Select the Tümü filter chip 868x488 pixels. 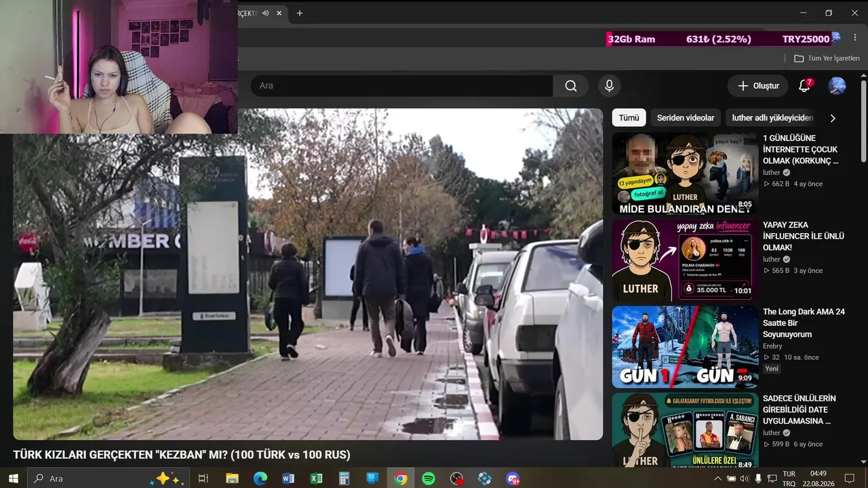629,118
